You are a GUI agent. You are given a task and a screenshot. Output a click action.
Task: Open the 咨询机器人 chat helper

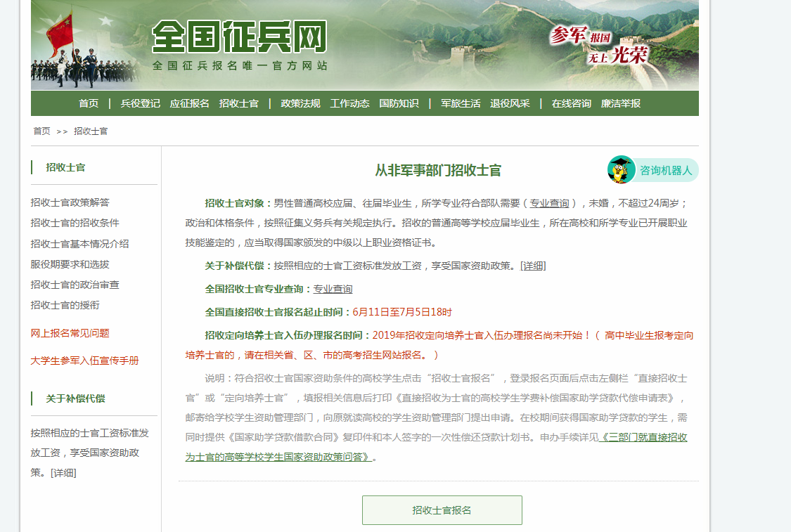pos(652,170)
